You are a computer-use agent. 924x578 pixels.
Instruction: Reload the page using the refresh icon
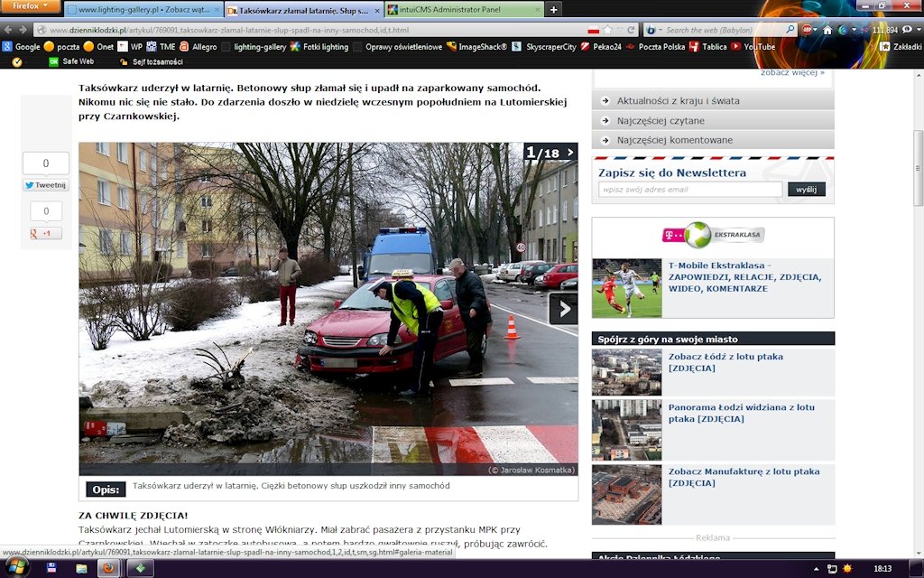631,30
